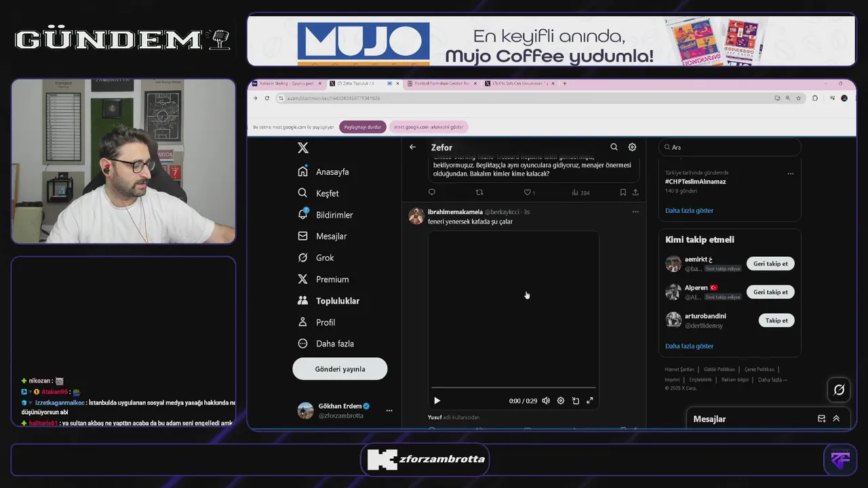
Task: Open arturobandini profile
Action: click(705, 316)
